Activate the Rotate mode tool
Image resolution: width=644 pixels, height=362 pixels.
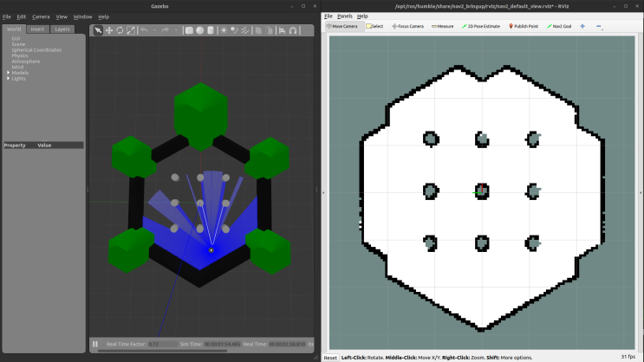(120, 30)
